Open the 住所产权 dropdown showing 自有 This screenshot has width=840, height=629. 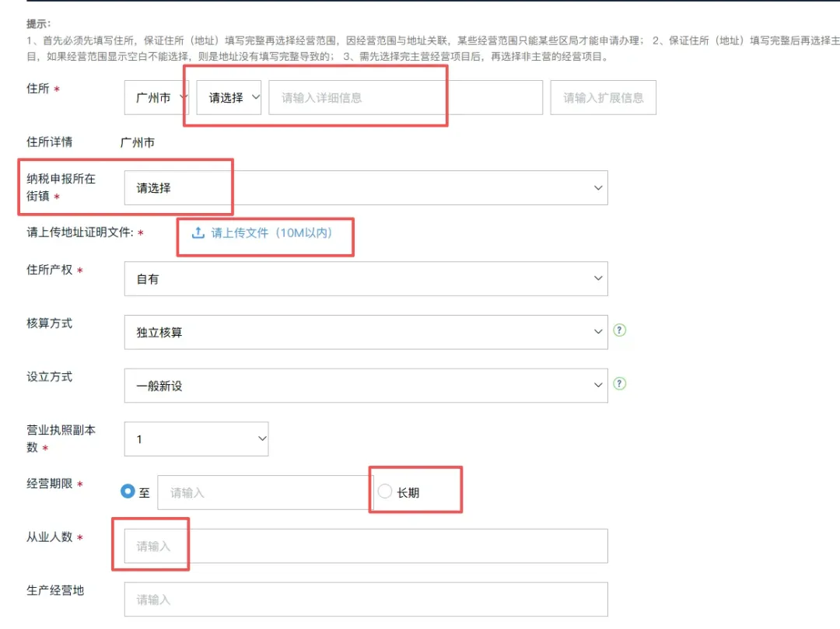tap(366, 278)
